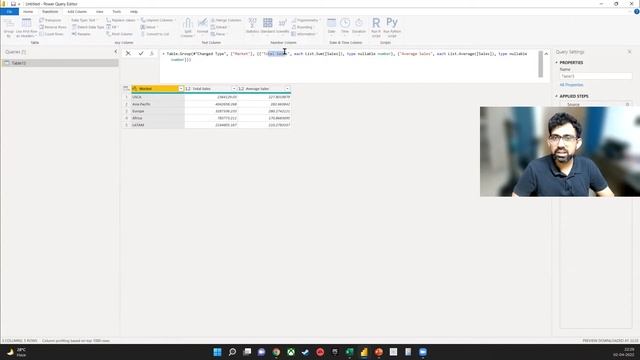Open the Unpivot Columns dropdown
Image resolution: width=640 pixels, height=360 pixels.
click(158, 20)
